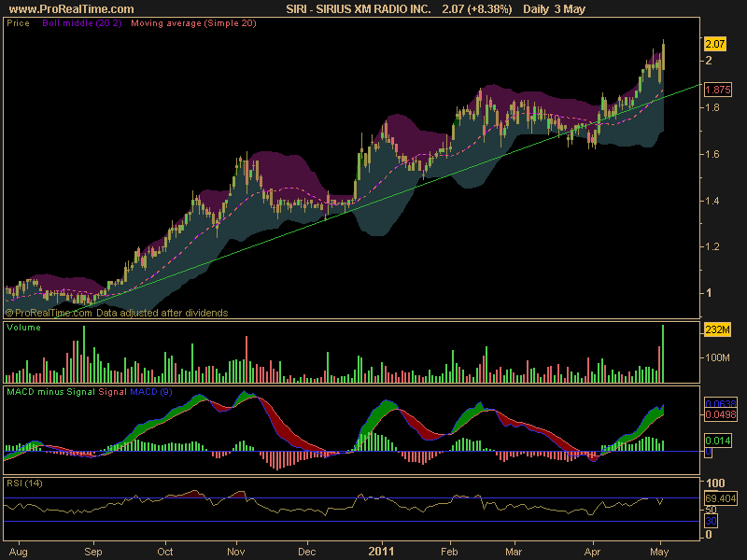Click the Aug label on time axis

[18, 552]
